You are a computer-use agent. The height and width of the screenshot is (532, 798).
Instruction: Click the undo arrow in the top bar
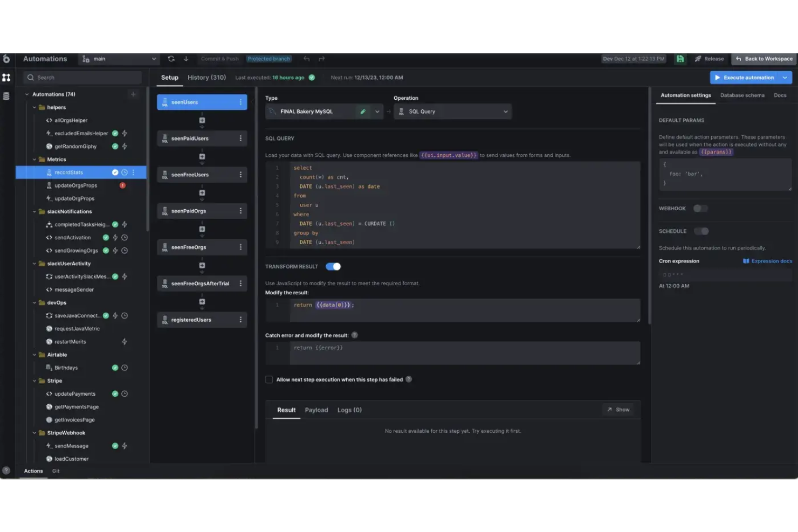click(306, 59)
